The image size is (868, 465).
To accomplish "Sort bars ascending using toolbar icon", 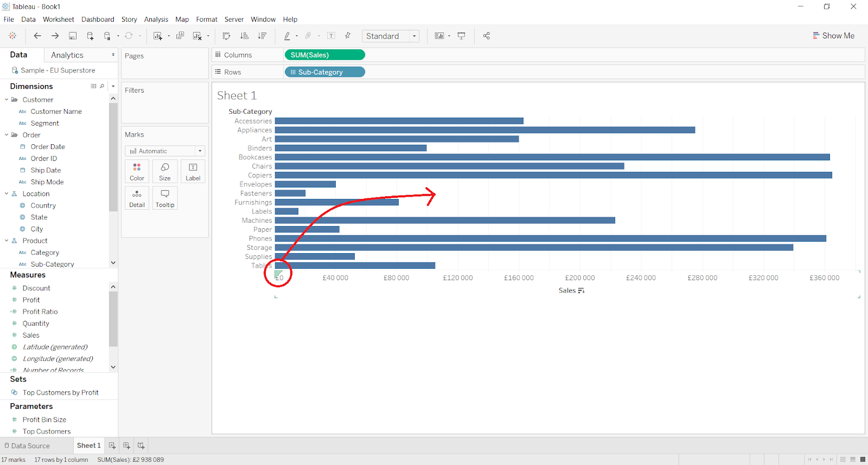I will [245, 36].
